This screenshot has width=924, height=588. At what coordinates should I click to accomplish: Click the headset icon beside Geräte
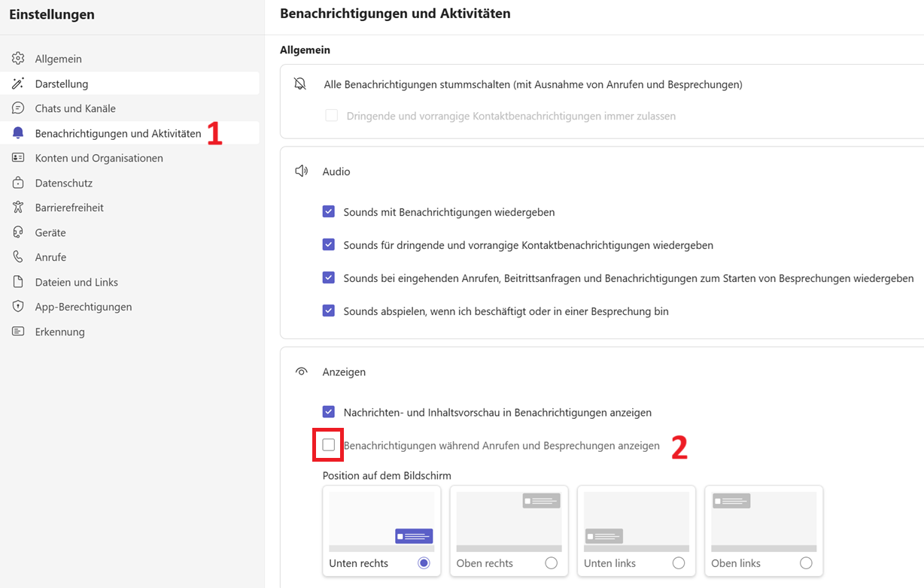(18, 232)
